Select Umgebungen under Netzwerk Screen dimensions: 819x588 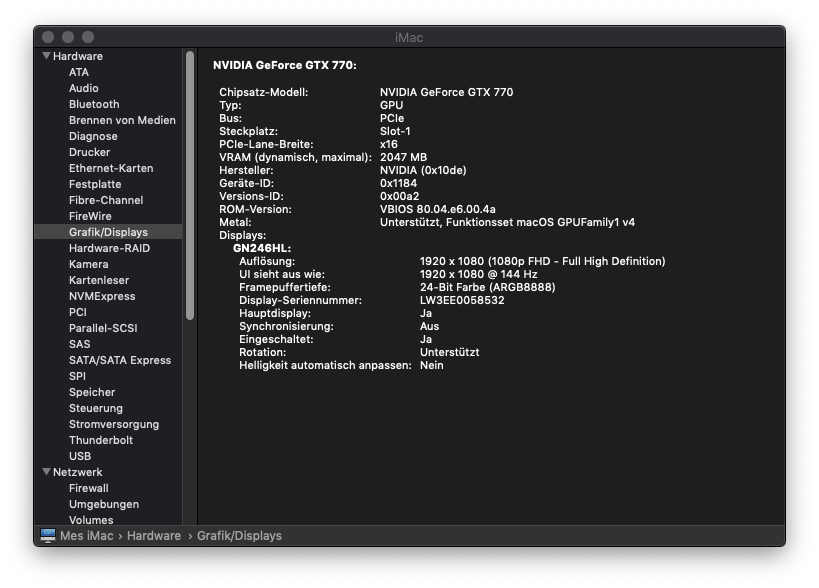click(104, 504)
